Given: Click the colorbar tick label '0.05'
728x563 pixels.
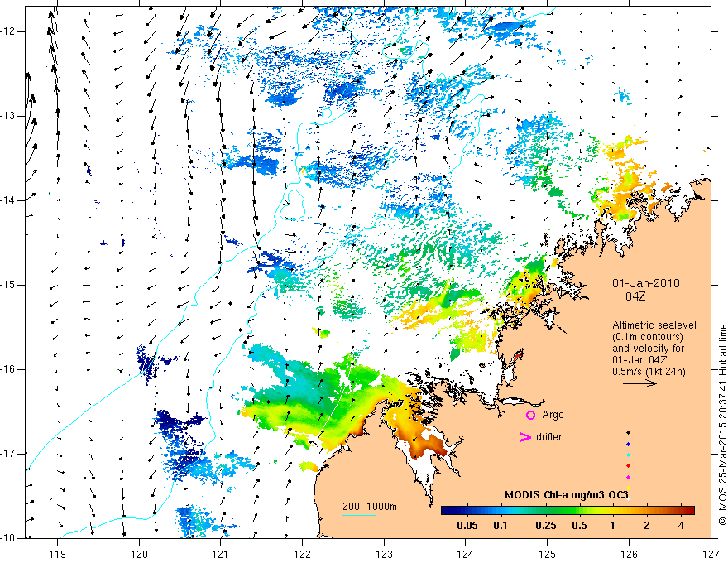Looking at the screenshot, I should 467,526.
